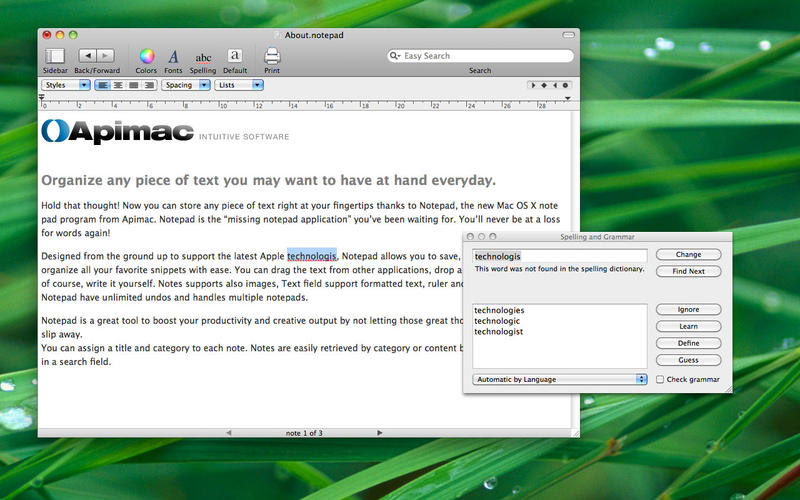The image size is (800, 500).
Task: Apply the Default text style icon
Action: pos(235,56)
